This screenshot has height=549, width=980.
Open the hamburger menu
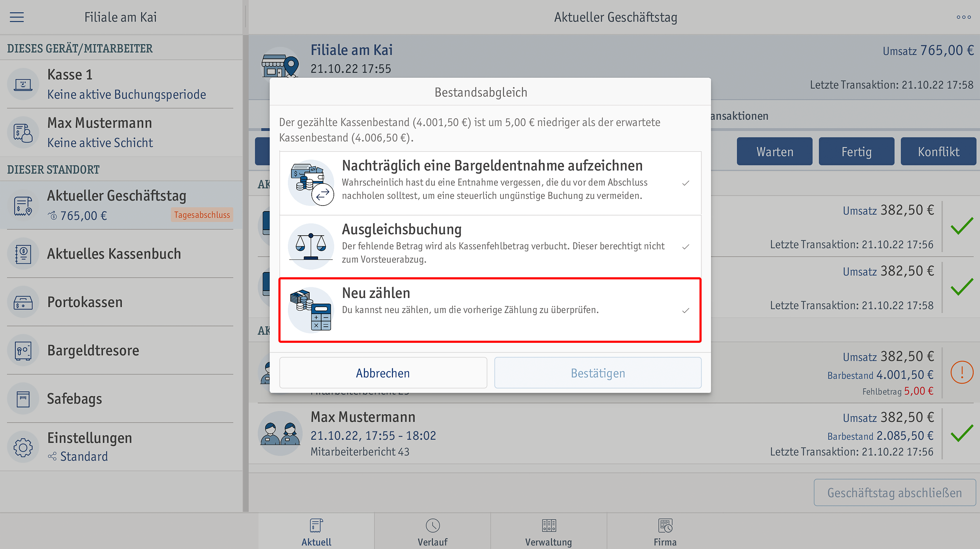pos(17,17)
